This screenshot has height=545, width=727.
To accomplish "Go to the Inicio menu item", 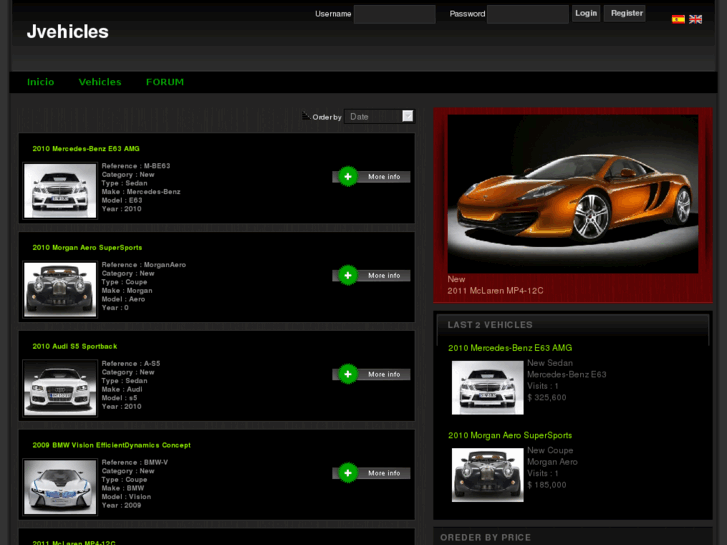I will coord(40,82).
